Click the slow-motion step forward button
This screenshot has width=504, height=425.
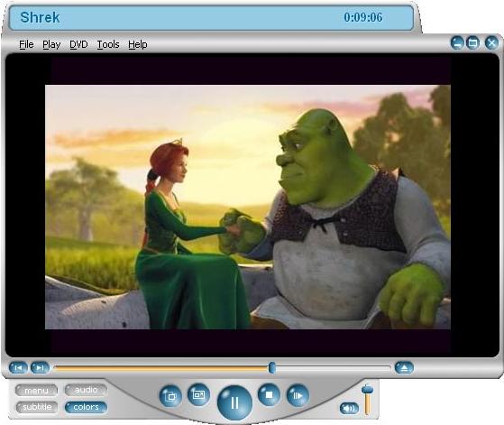tap(298, 395)
